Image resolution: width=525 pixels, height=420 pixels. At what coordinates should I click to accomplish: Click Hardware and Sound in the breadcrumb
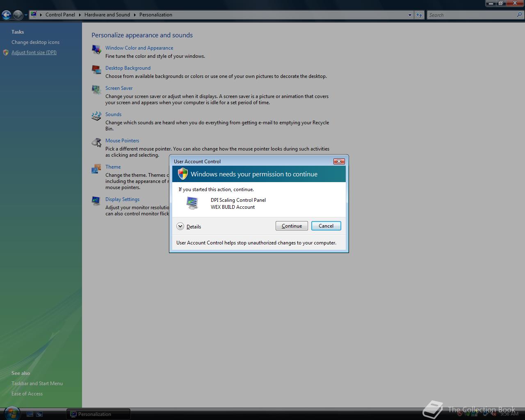pyautogui.click(x=107, y=15)
